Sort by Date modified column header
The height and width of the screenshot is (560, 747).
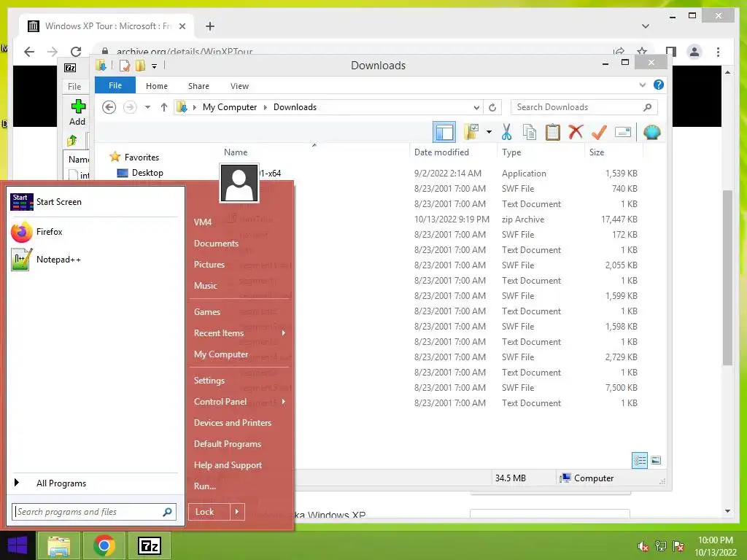[x=441, y=152]
